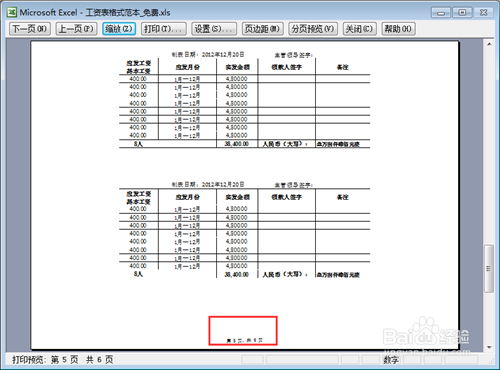Click the scrollbar down arrow
This screenshot has width=500, height=370.
tap(489, 347)
